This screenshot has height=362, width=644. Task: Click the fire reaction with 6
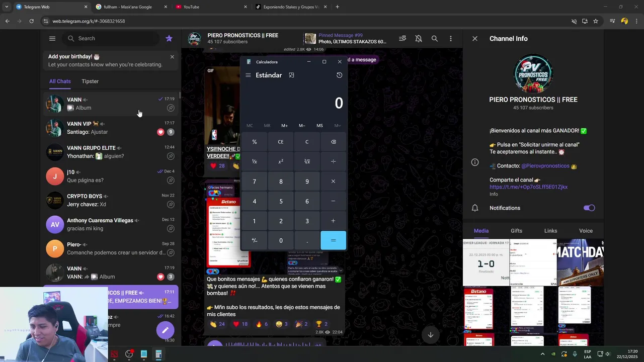[262, 324]
